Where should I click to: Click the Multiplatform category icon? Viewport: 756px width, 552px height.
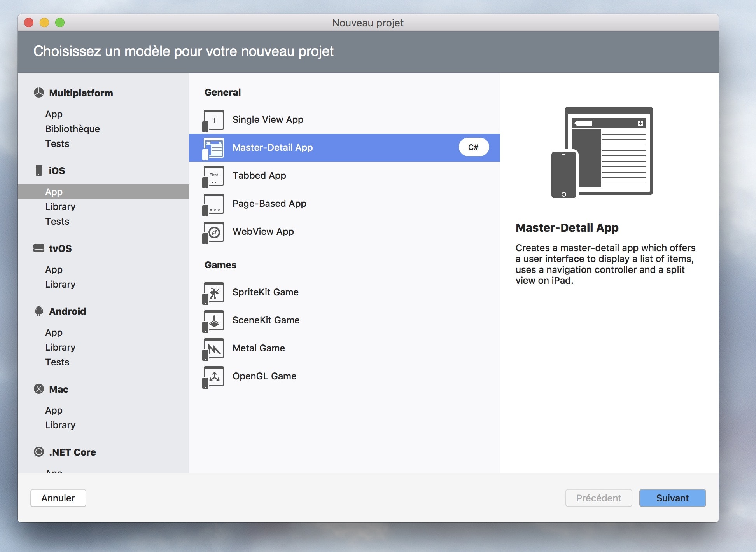pyautogui.click(x=39, y=93)
